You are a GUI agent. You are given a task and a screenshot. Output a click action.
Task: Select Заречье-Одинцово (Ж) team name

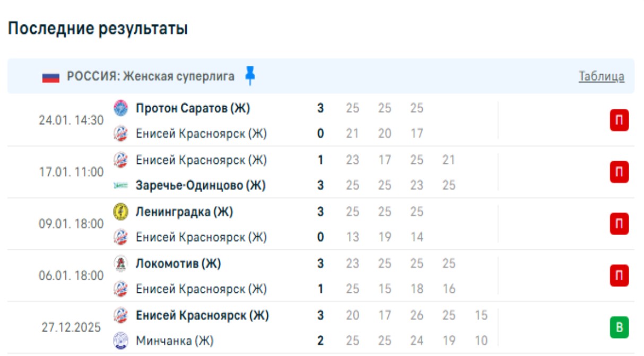201,186
